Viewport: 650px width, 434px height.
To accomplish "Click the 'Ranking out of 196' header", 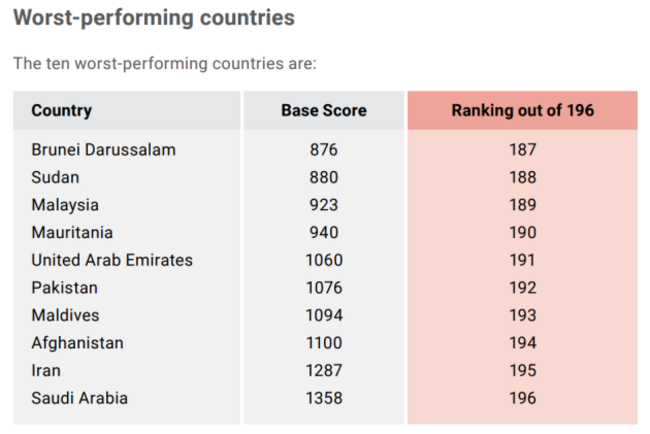I will (522, 110).
